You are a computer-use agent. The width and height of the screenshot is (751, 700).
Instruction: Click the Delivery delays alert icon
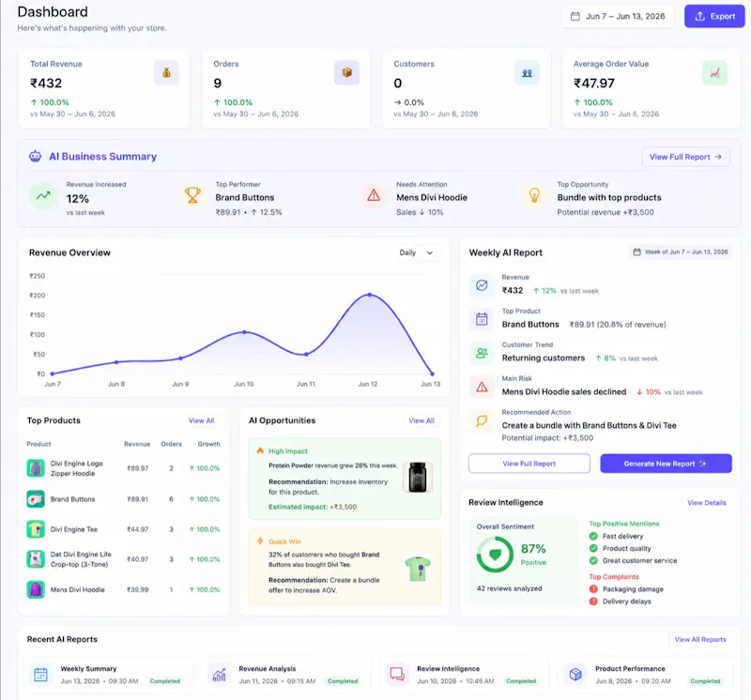point(593,601)
